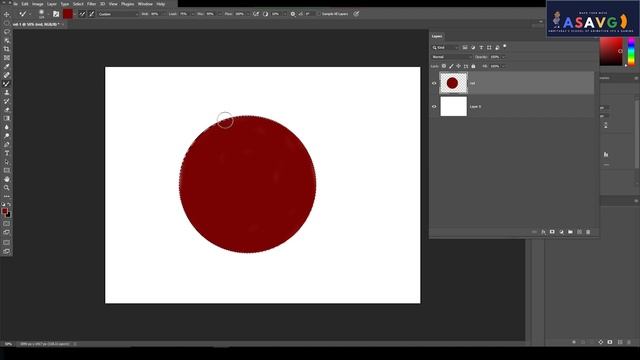The image size is (640, 360).
Task: Hide the white Layer 0
Action: pyautogui.click(x=434, y=107)
